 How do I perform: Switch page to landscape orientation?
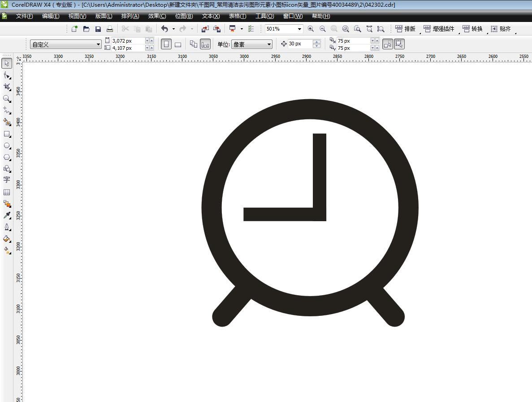(178, 44)
